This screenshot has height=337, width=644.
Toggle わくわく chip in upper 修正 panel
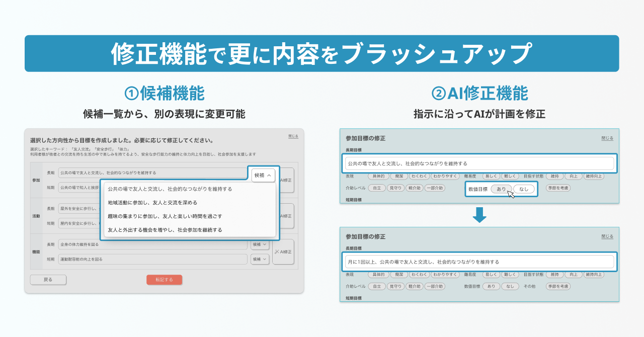click(x=420, y=176)
